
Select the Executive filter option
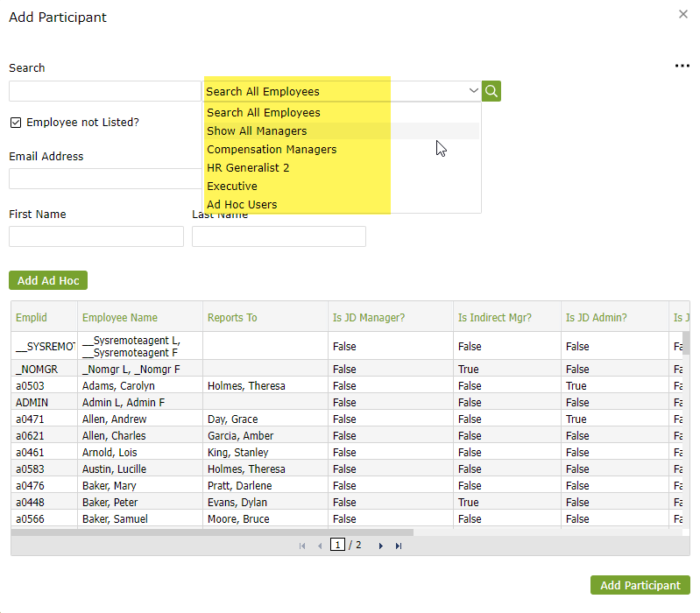coord(232,187)
